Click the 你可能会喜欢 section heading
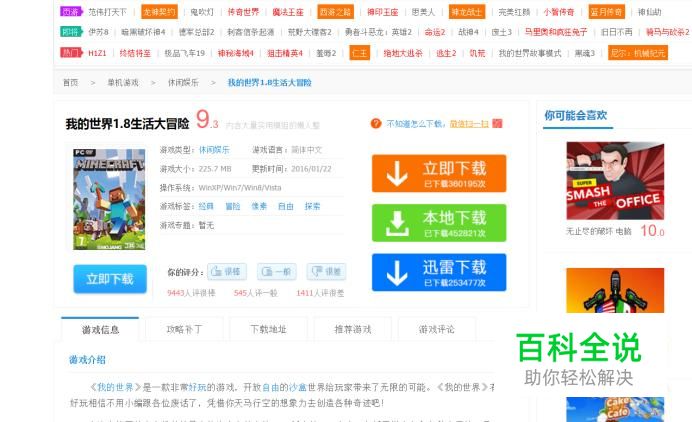692x422 pixels. (x=575, y=116)
